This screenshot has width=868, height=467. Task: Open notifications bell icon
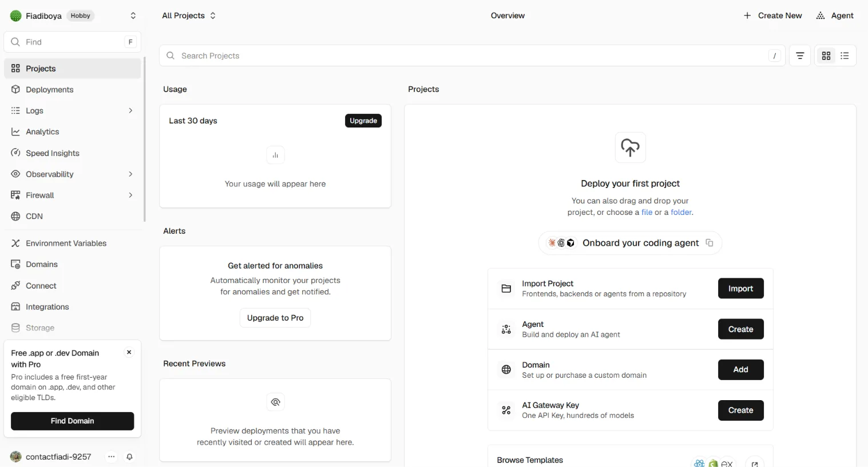[130, 457]
